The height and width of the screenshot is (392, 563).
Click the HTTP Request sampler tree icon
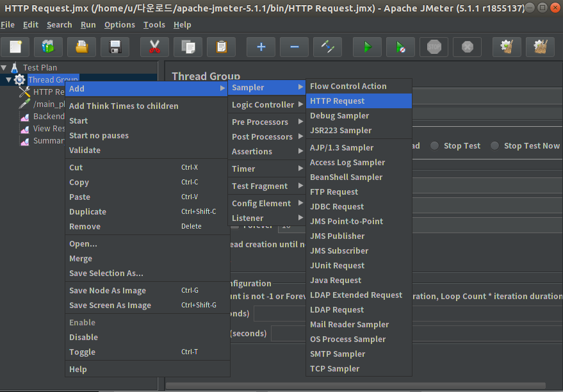click(x=24, y=92)
